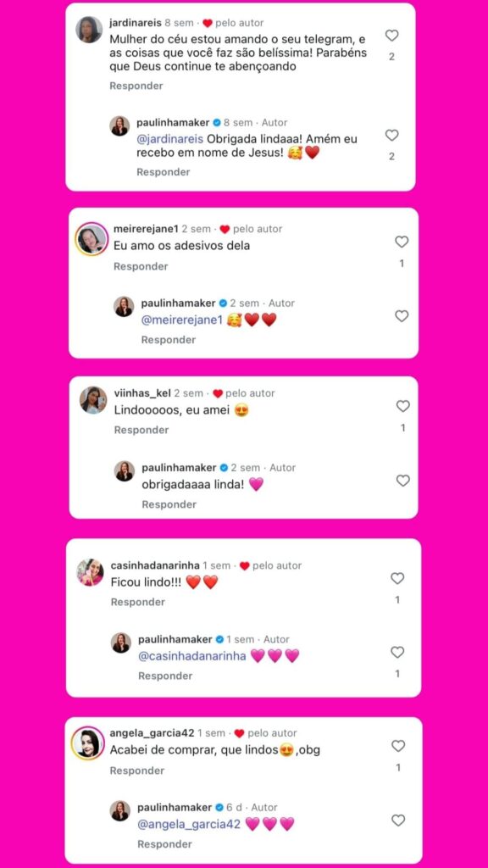Tap the heart on meirerejane1's comment
This screenshot has height=868, width=488.
402,242
